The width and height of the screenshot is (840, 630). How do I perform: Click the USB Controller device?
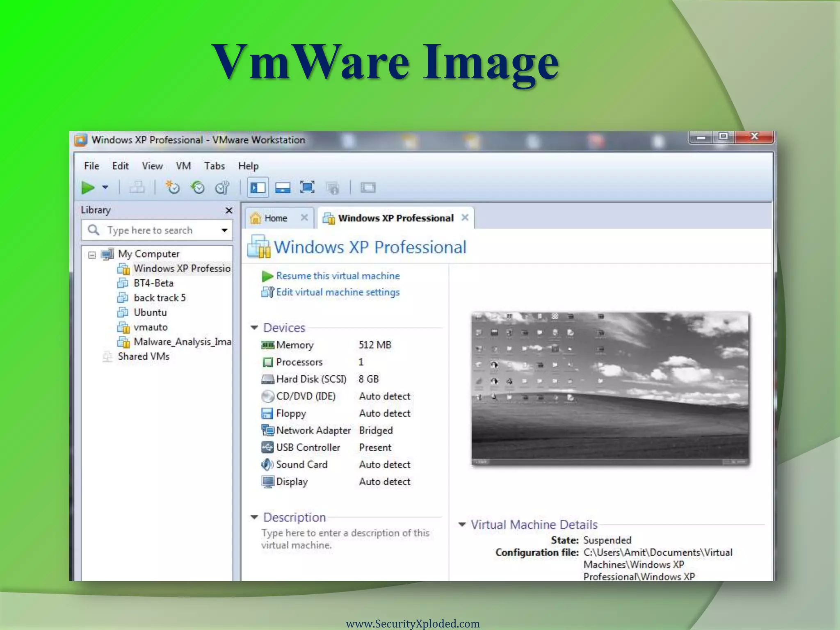308,448
